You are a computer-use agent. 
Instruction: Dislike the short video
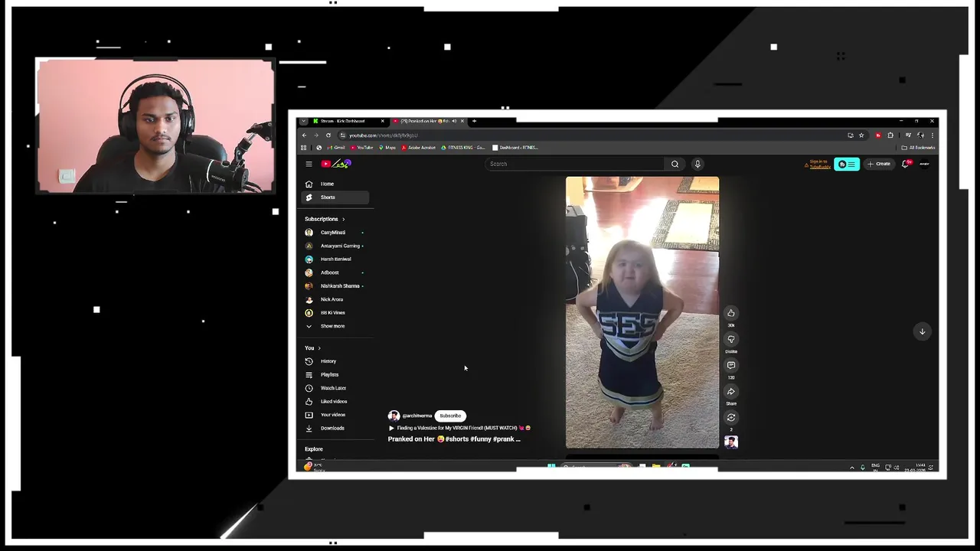tap(731, 339)
